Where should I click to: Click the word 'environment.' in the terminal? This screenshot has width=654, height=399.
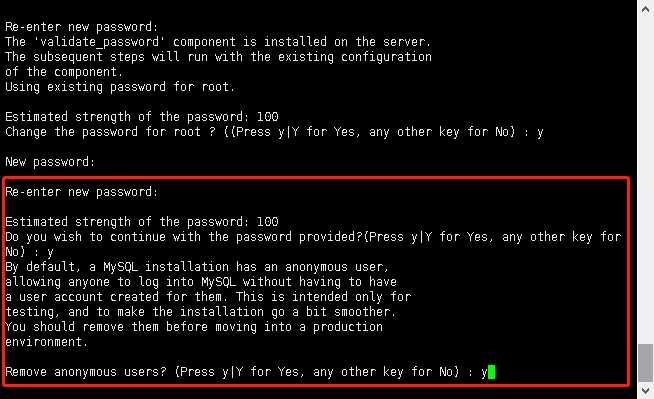[x=47, y=342]
